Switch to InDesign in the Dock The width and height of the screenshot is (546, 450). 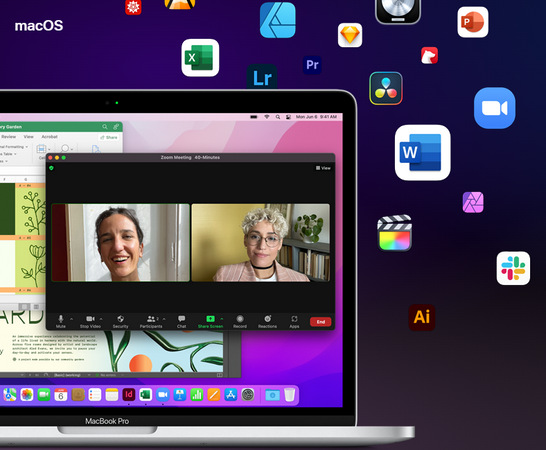click(128, 395)
